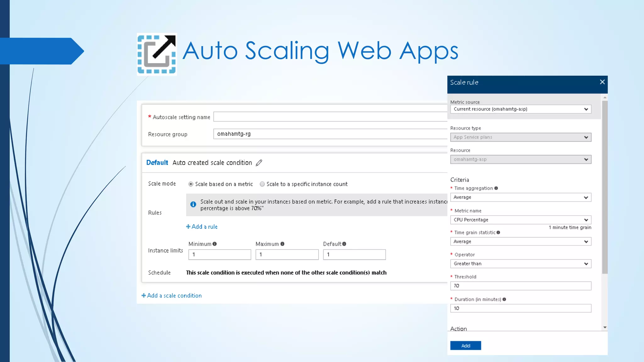Click the Default instance limit field
The image size is (644, 362).
click(354, 255)
